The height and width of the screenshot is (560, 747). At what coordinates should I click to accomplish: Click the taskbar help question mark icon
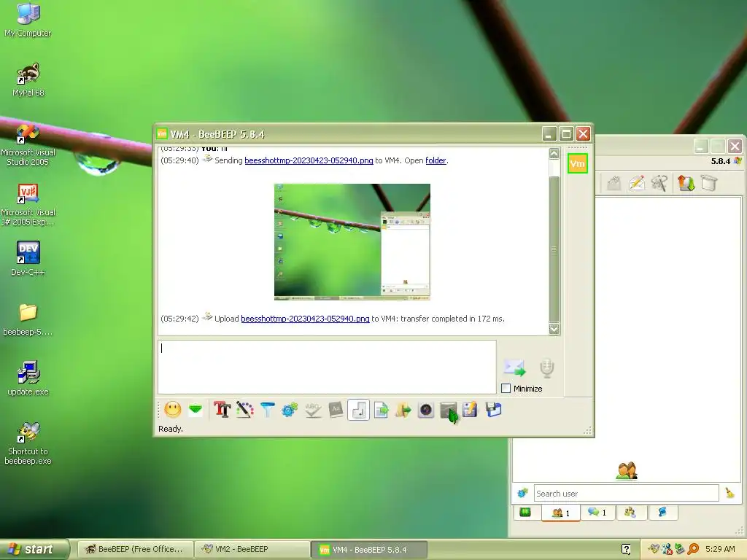[626, 549]
